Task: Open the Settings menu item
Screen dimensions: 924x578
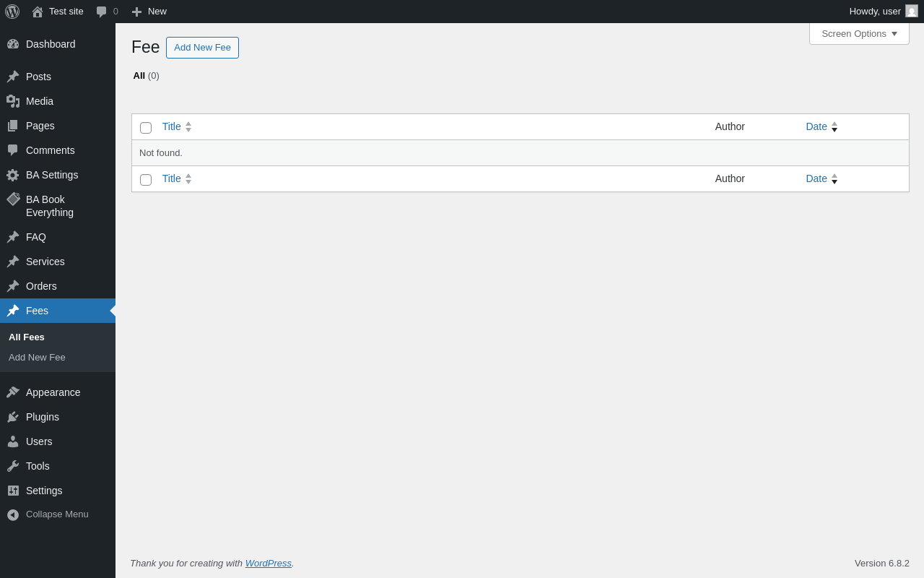Action: point(58,491)
